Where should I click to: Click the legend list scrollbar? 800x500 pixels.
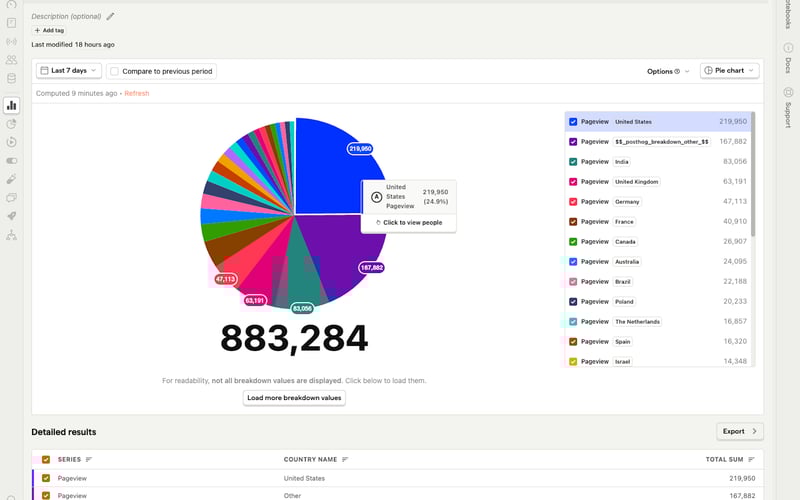click(753, 173)
